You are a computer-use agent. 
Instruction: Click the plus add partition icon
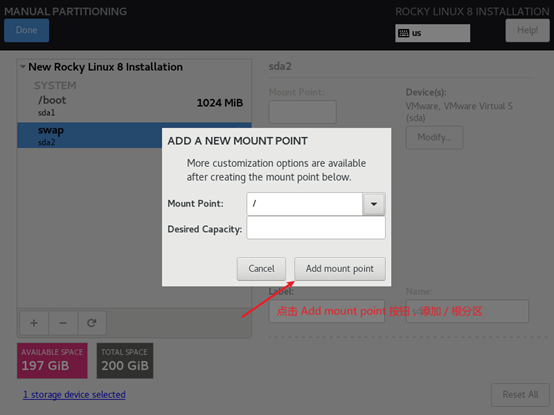click(x=34, y=323)
